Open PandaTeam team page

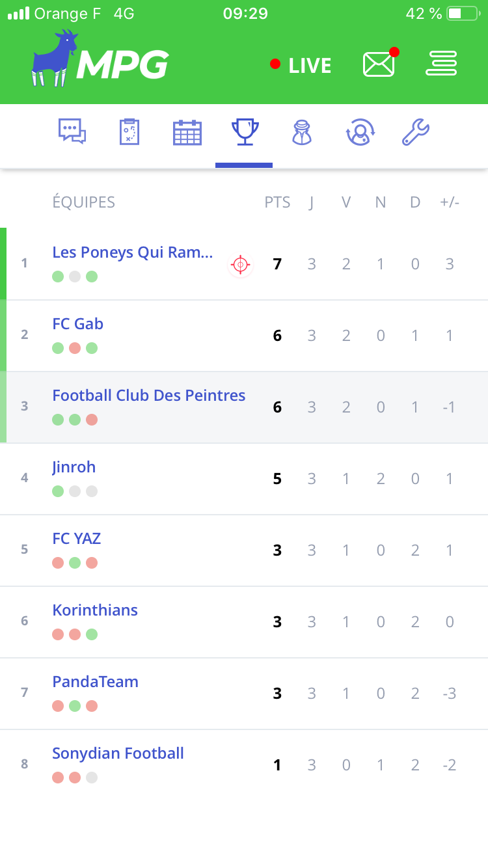click(96, 682)
